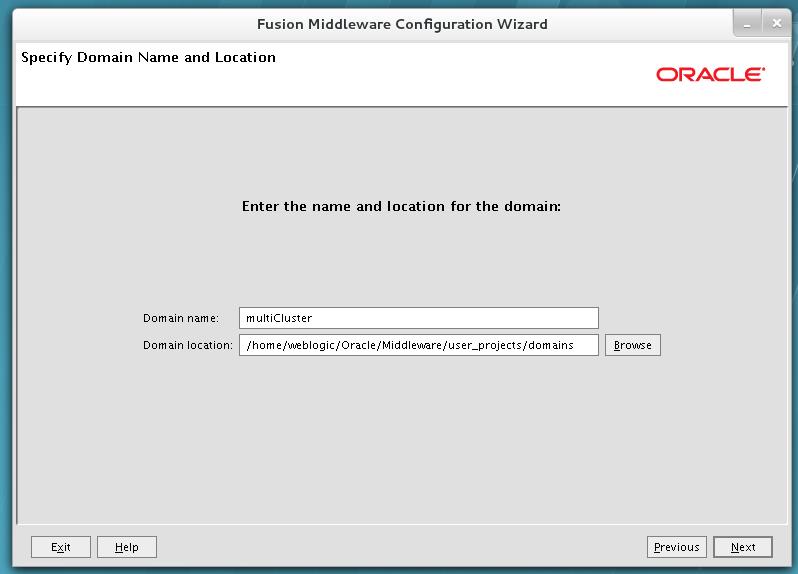Browse for the domain location
Screen dimensions: 798x574
tap(633, 345)
